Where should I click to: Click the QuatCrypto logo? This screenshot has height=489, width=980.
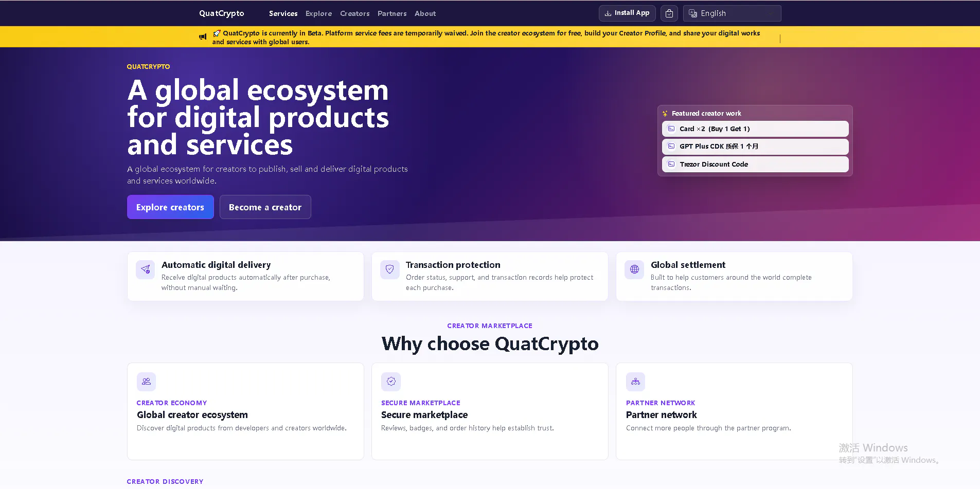222,13
